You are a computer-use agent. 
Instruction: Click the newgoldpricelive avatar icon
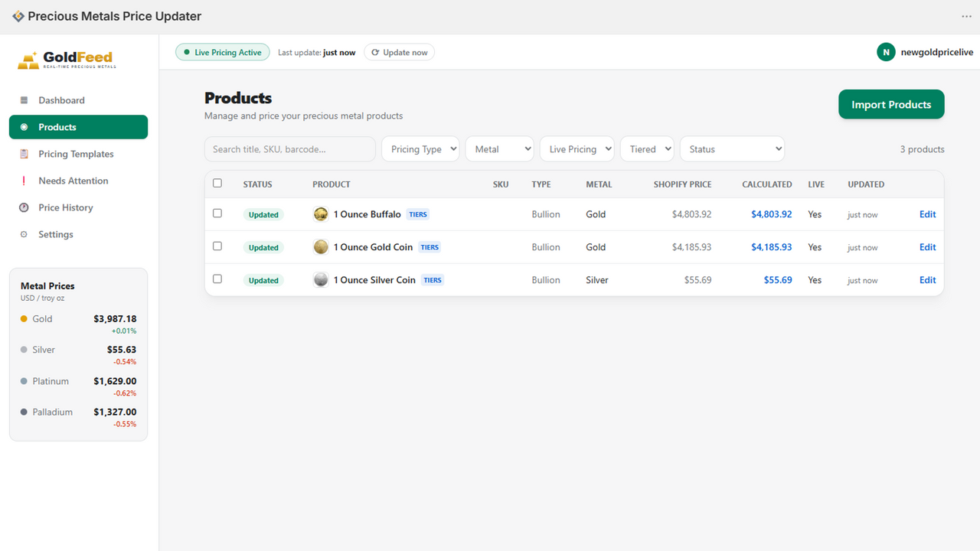click(886, 52)
